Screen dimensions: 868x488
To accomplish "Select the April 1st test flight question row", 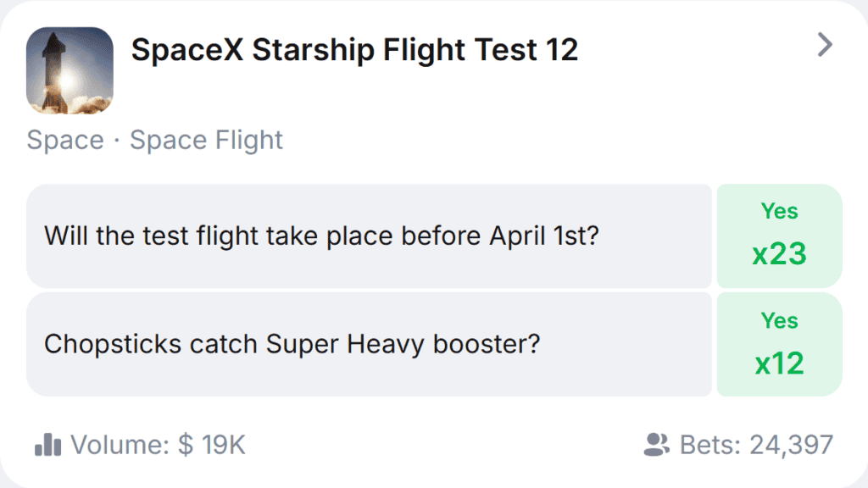I will click(369, 236).
